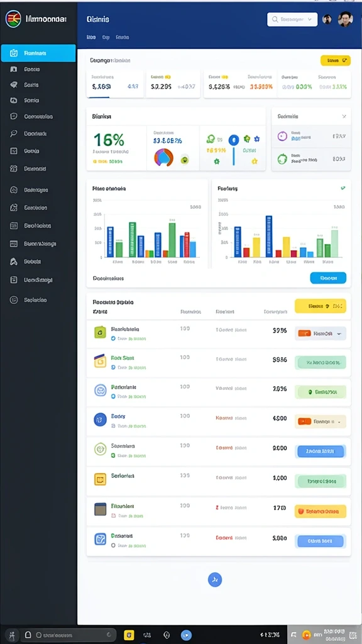This screenshot has width=362, height=644.
Task: Expand the first row's orange status dropdown
Action: 321,333
